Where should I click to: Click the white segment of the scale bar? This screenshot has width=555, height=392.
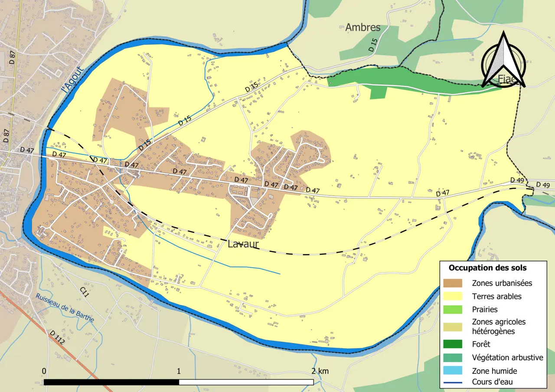tap(246, 382)
